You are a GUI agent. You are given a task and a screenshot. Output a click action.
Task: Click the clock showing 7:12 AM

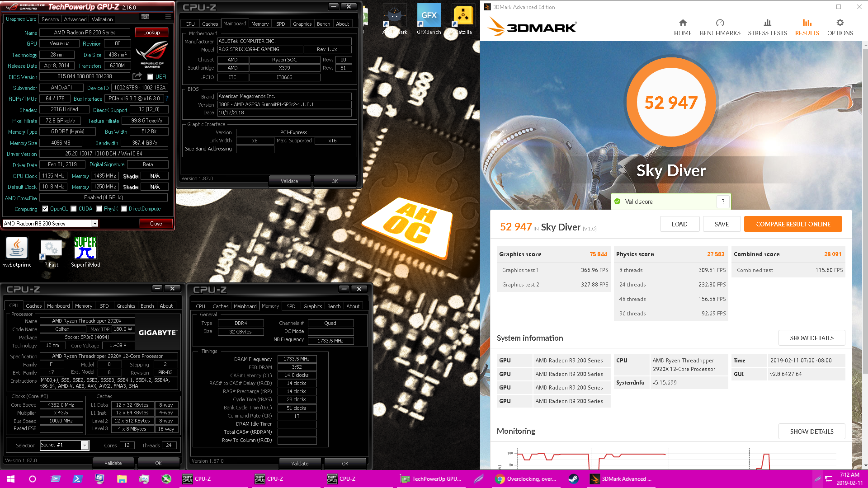pos(849,475)
